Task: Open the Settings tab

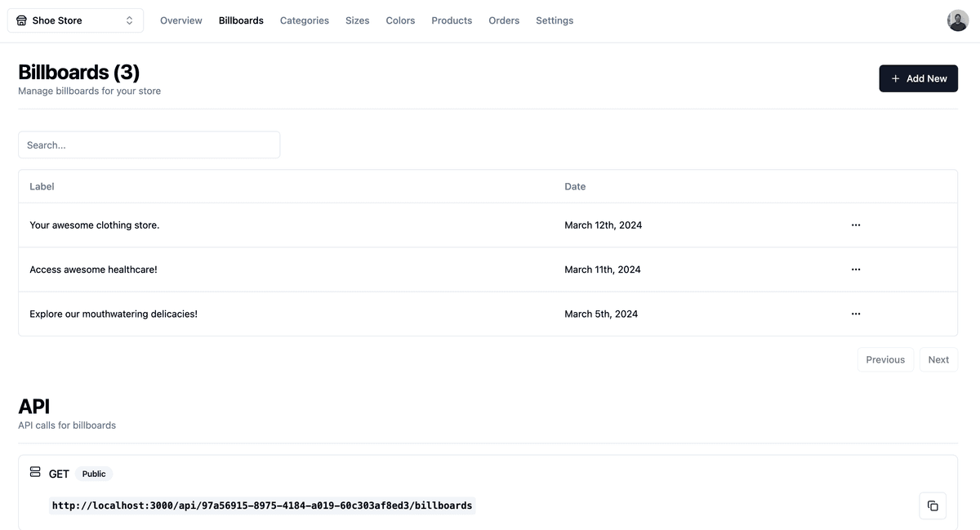Action: (555, 20)
